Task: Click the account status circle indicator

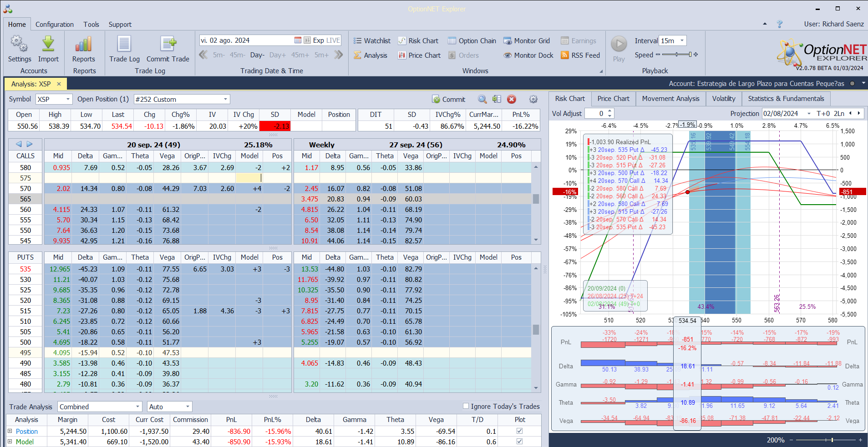Action: point(852,84)
